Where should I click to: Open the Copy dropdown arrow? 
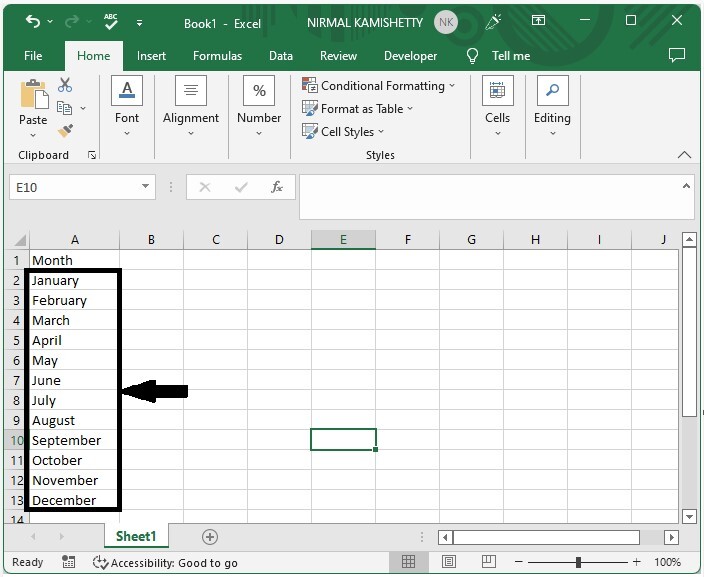pyautogui.click(x=83, y=108)
